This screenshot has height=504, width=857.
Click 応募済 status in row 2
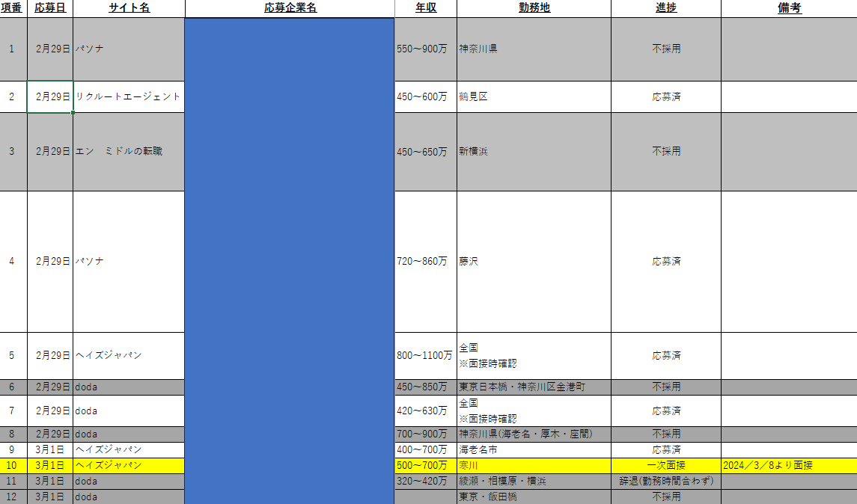coord(666,96)
